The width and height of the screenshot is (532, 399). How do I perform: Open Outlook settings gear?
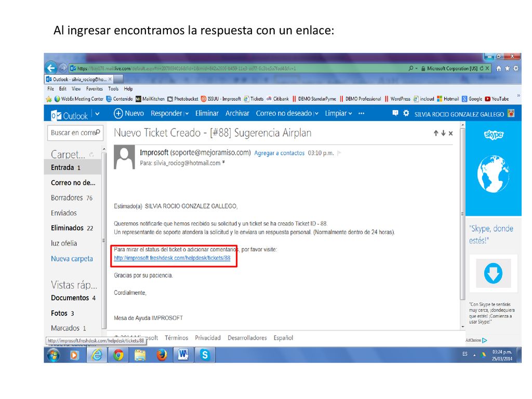click(x=406, y=113)
